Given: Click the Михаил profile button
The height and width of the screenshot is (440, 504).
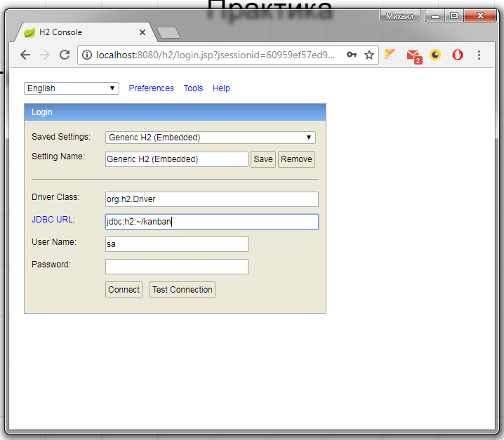Looking at the screenshot, I should tap(399, 16).
